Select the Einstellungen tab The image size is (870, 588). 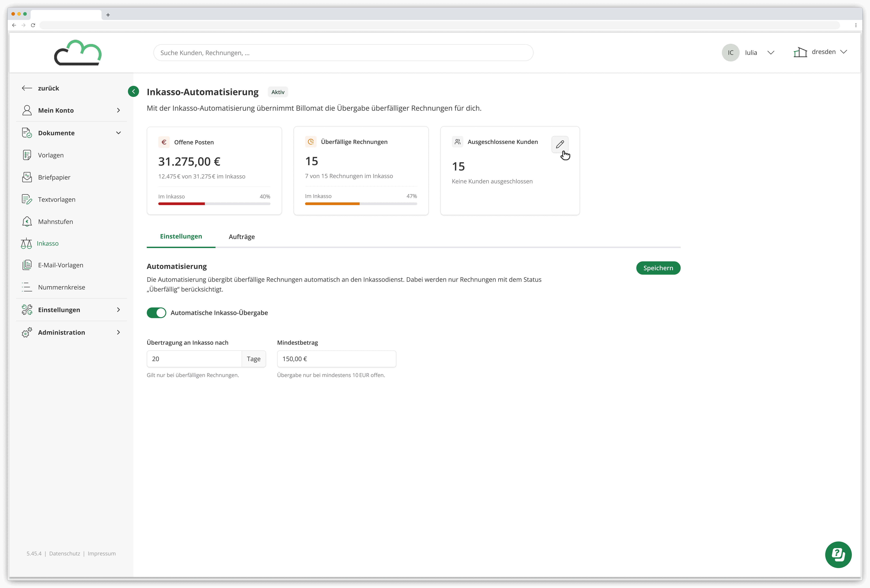[181, 237]
